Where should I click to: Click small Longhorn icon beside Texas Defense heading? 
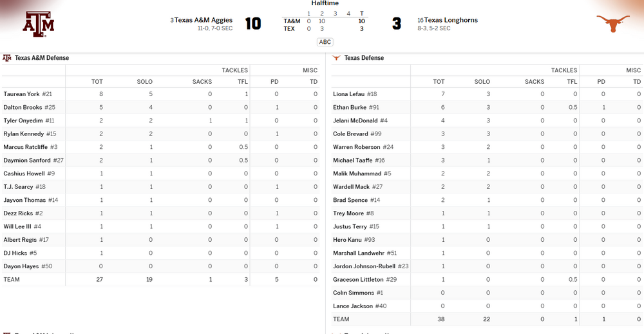point(336,58)
